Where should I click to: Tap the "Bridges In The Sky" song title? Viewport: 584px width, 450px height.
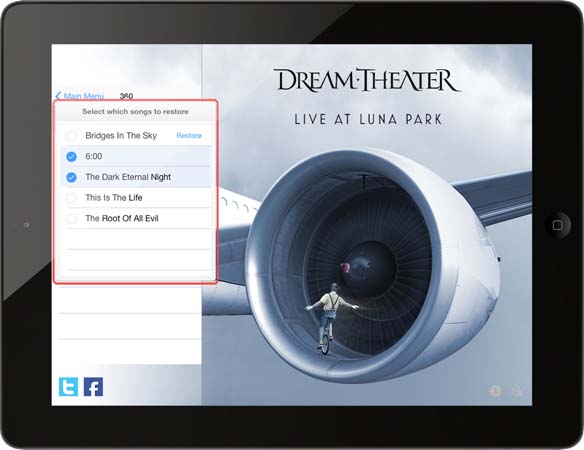coord(121,136)
